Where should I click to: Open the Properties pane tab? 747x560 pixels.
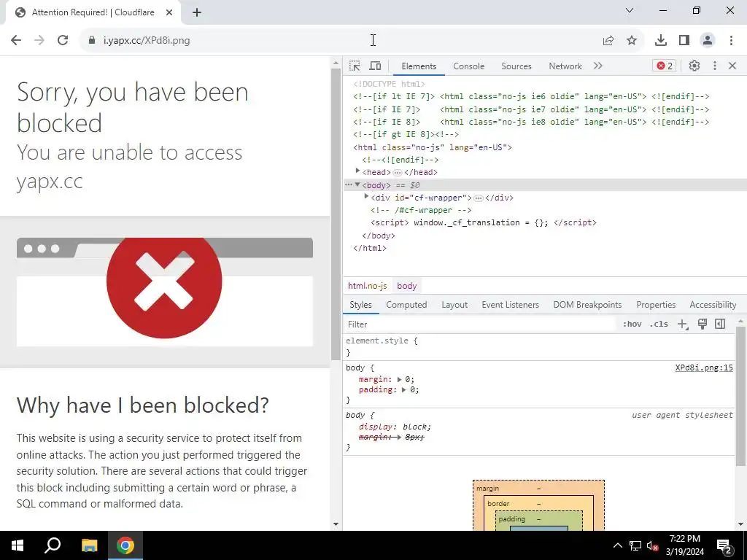pyautogui.click(x=656, y=305)
